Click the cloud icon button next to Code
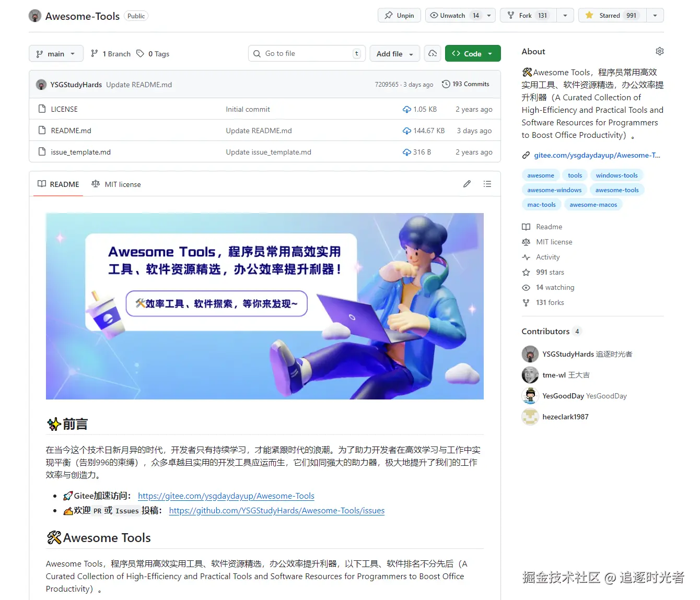The width and height of the screenshot is (700, 600). [433, 53]
